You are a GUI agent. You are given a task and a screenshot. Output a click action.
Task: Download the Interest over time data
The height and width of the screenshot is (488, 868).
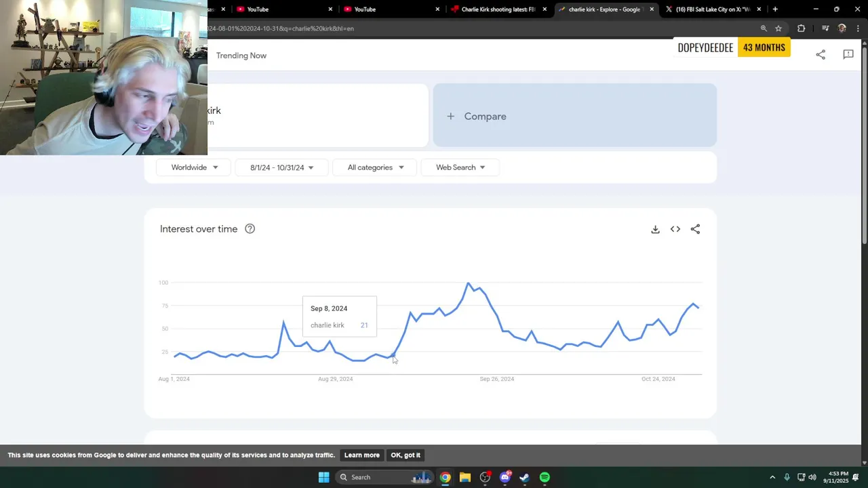pyautogui.click(x=655, y=229)
